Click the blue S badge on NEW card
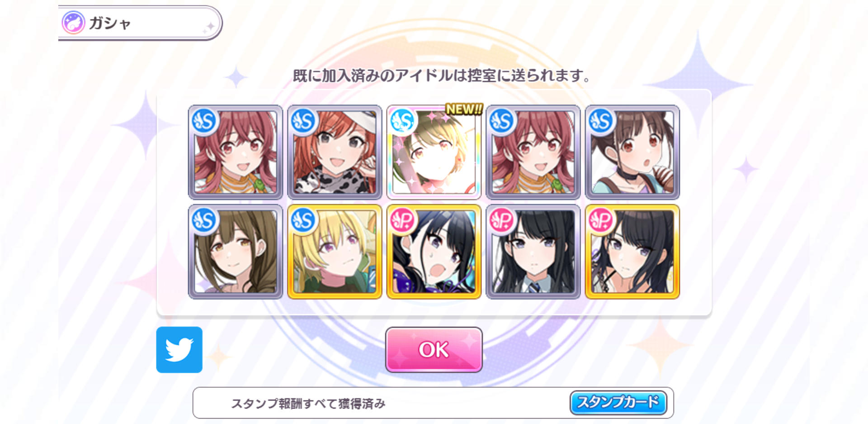Image resolution: width=868 pixels, height=424 pixels. (402, 121)
